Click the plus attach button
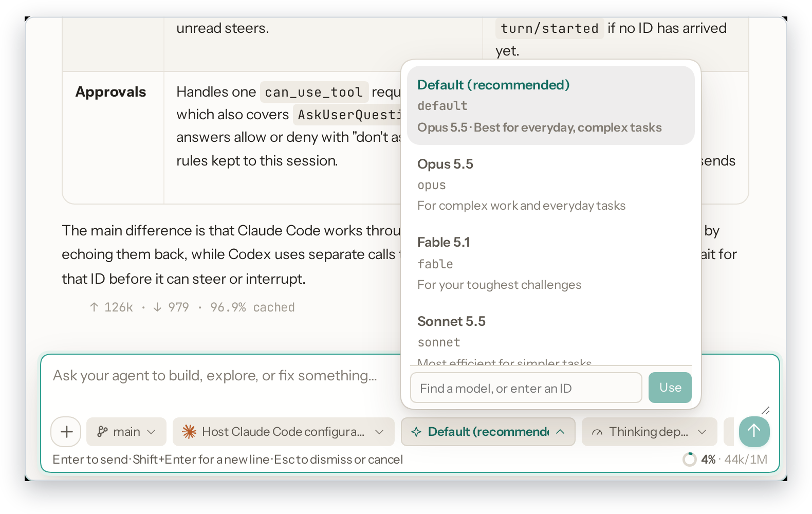812x514 pixels. click(67, 432)
